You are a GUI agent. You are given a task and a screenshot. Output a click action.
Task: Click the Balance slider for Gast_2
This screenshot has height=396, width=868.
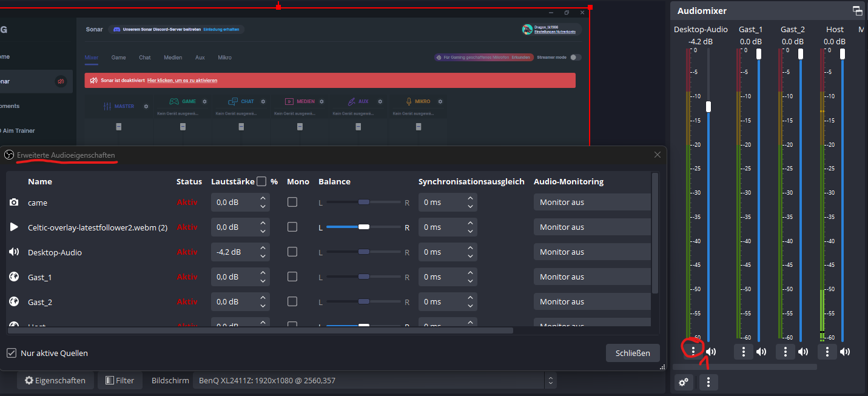pyautogui.click(x=364, y=301)
